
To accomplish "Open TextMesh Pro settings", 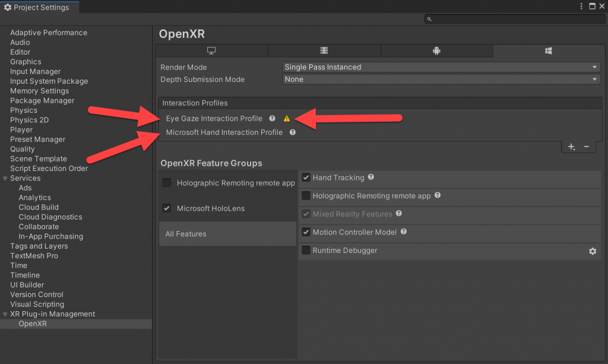I will [34, 255].
